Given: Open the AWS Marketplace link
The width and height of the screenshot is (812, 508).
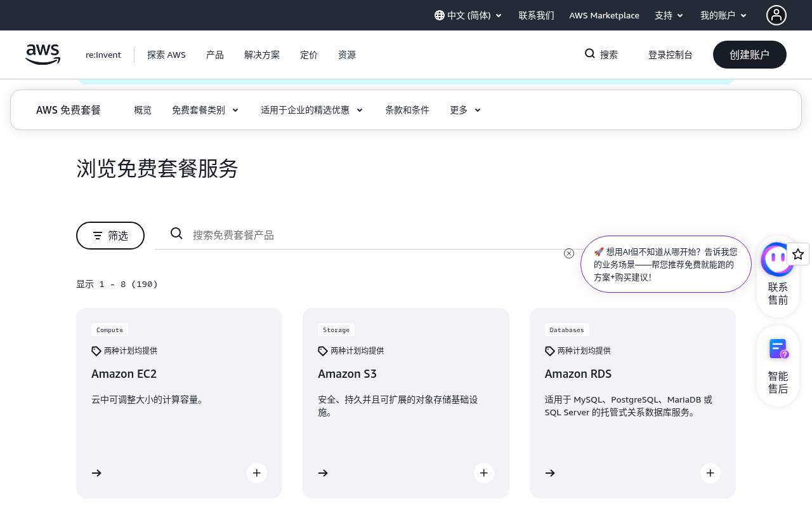Looking at the screenshot, I should coord(605,15).
